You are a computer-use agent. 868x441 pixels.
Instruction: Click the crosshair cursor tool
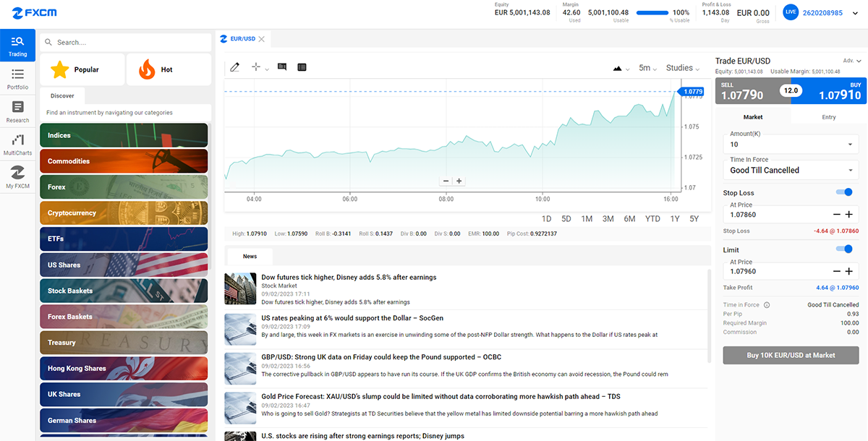[255, 67]
